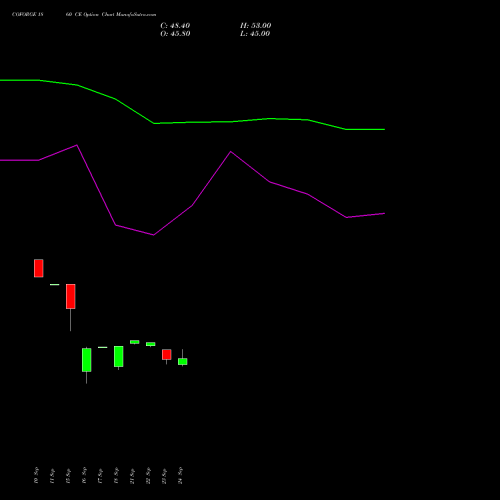Select the 22 Sep date label
The height and width of the screenshot is (500, 500).
148,475
